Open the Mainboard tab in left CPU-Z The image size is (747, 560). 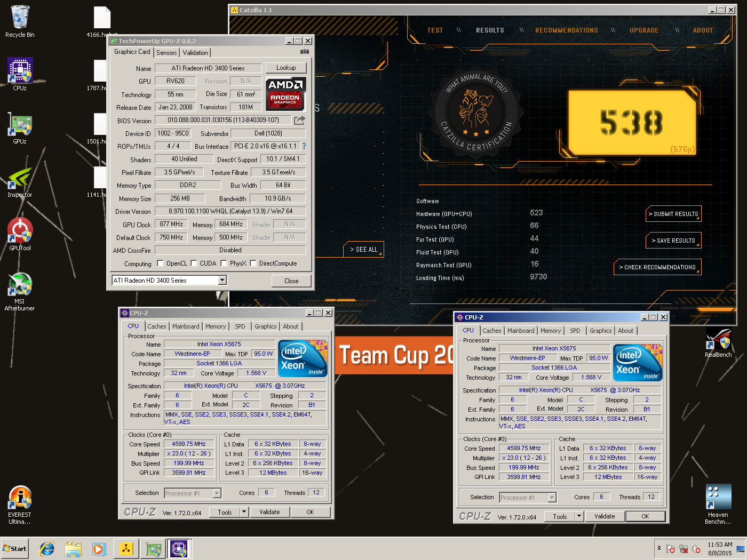click(186, 326)
